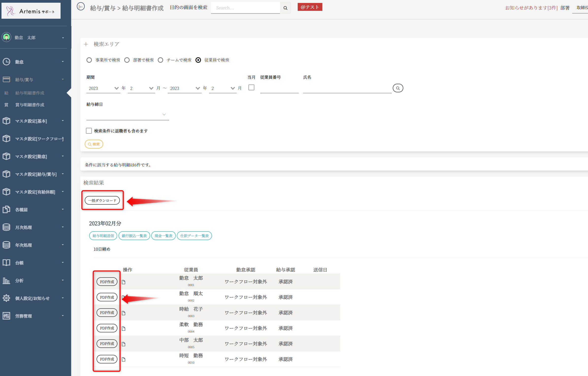Enable 検索条件に退職者も含めます checkbox

coord(89,131)
